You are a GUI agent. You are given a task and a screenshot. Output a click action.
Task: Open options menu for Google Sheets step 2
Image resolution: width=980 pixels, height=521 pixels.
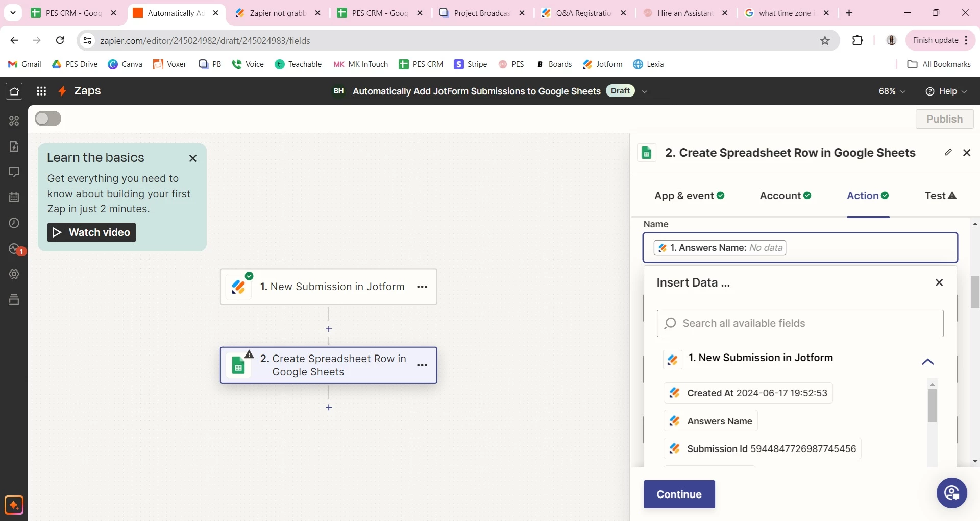click(x=422, y=365)
